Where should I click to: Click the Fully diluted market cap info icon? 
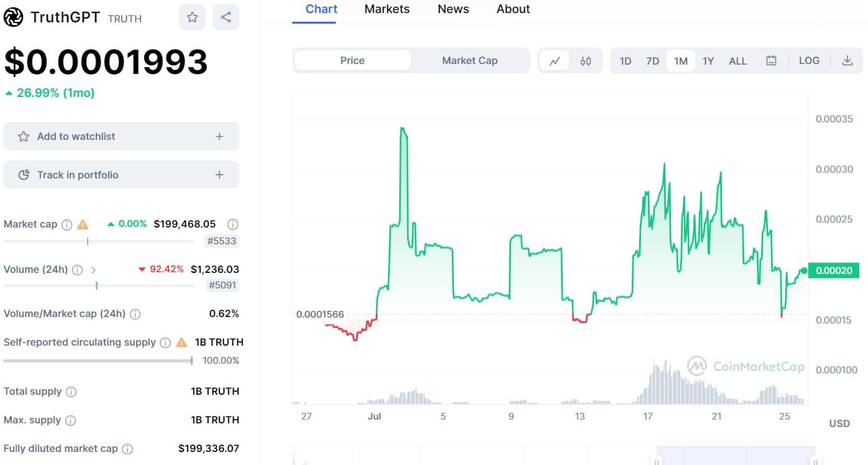point(127,449)
